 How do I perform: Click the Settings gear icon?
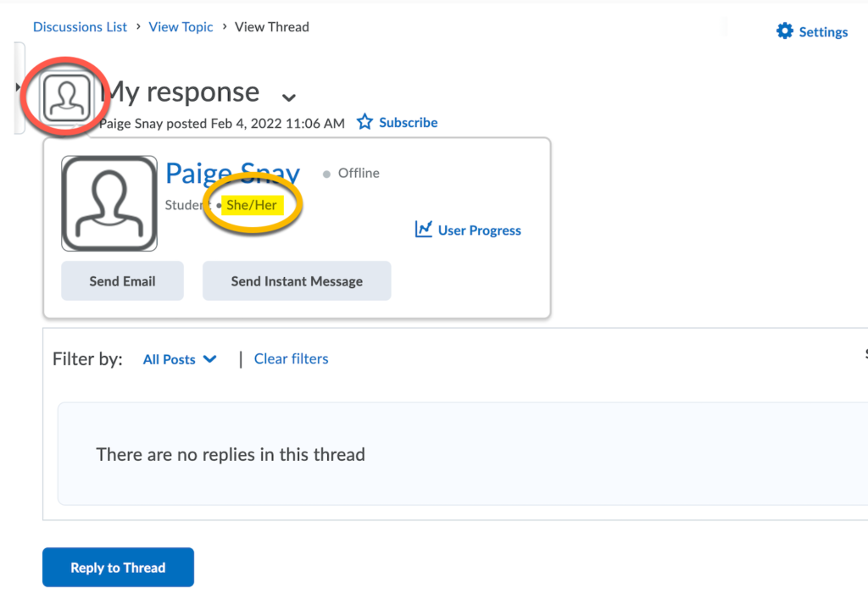(x=785, y=31)
